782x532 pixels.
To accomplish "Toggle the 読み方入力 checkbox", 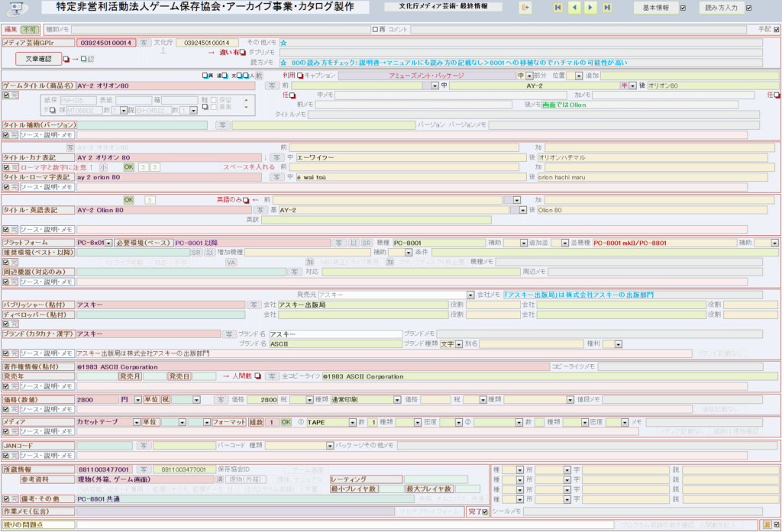I will point(748,8).
